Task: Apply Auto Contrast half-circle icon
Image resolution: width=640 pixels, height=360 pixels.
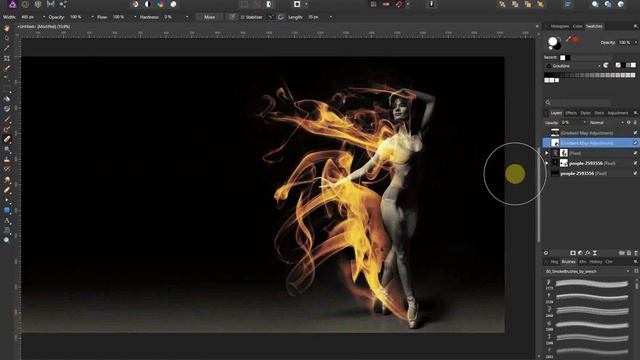Action: 148,4
